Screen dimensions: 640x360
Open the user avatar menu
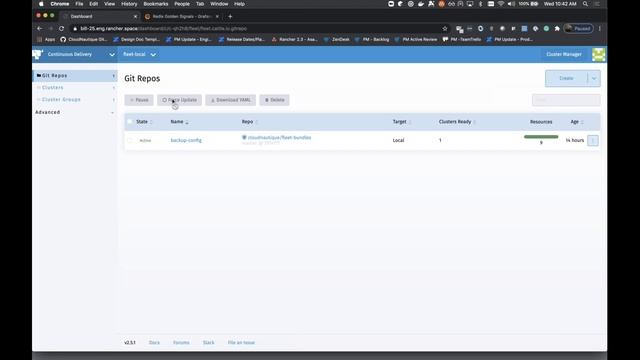598,54
